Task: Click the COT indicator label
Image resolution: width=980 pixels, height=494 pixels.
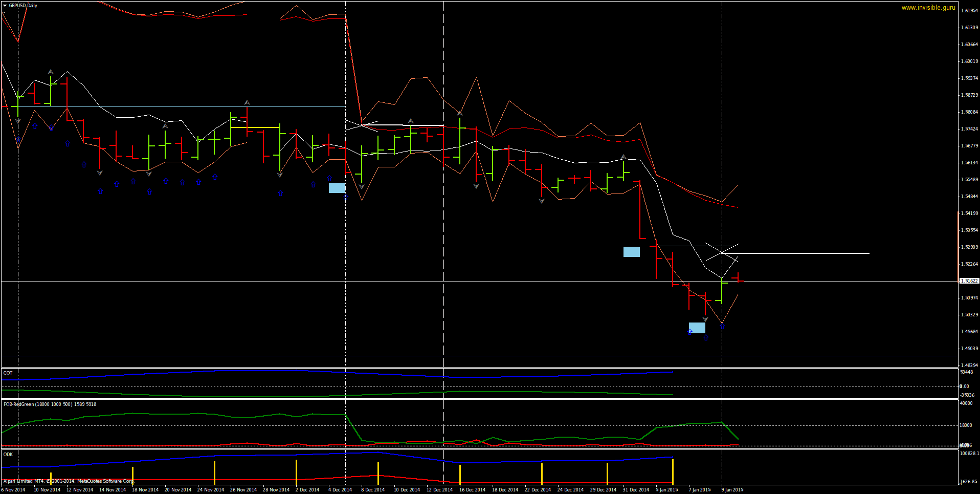Action: click(8, 373)
